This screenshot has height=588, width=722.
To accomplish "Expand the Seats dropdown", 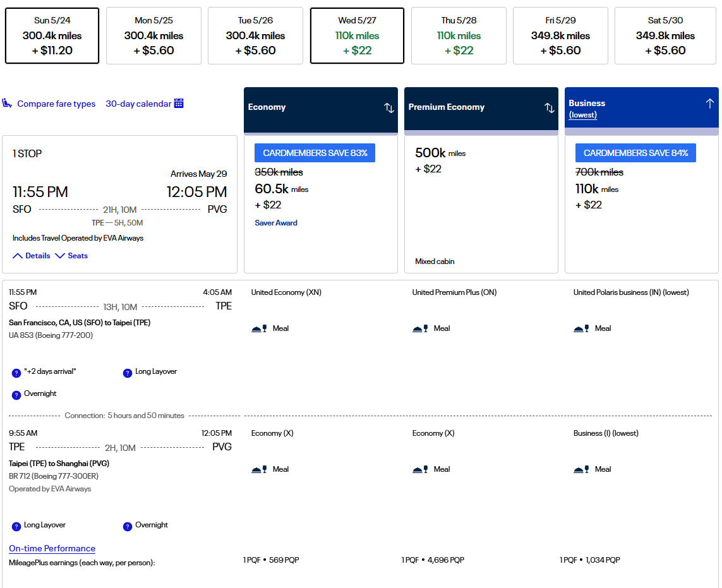I will [x=71, y=256].
